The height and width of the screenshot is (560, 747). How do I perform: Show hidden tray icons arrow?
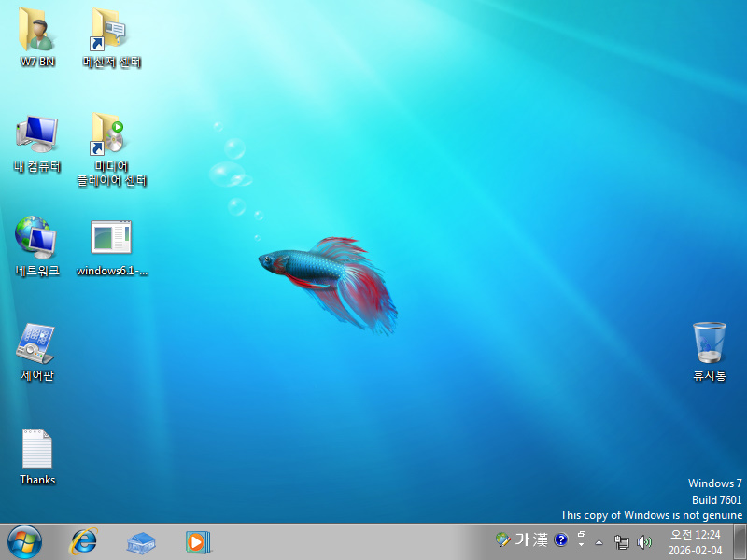[x=599, y=542]
